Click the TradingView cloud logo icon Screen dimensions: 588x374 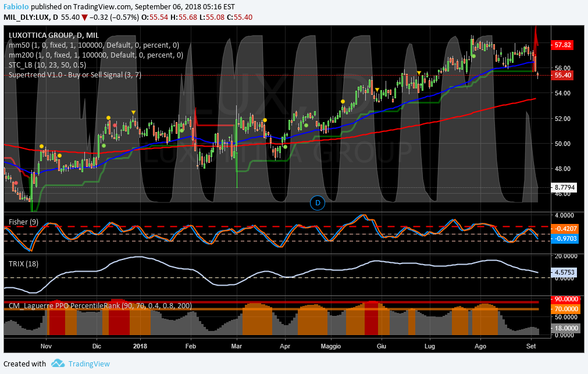(x=58, y=364)
